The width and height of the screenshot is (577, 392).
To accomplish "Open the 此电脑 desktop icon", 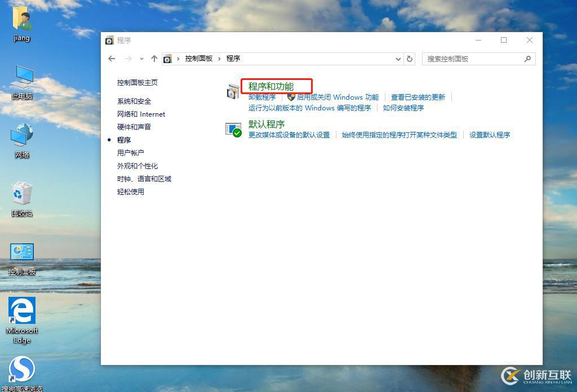I will click(x=22, y=82).
